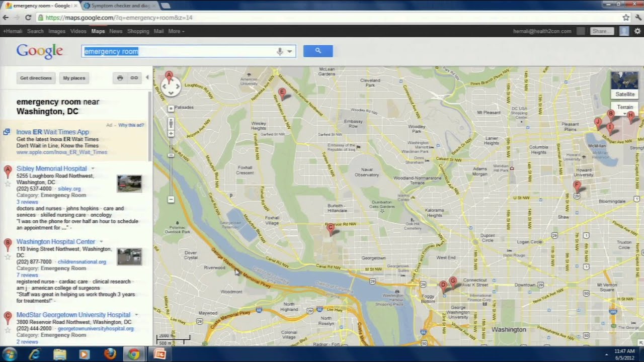The width and height of the screenshot is (644, 362).
Task: Open 7 reviews for Washington Hospital Center
Action: click(27, 276)
